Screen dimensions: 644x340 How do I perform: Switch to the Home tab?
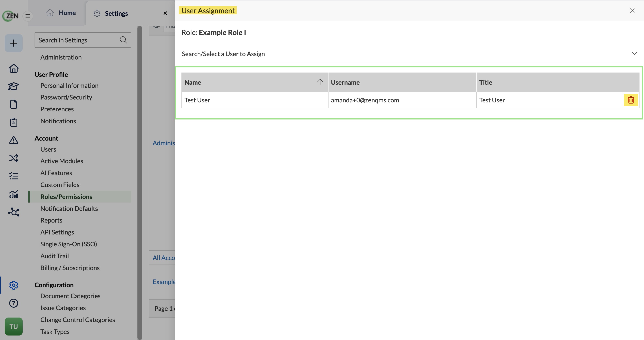(x=61, y=13)
